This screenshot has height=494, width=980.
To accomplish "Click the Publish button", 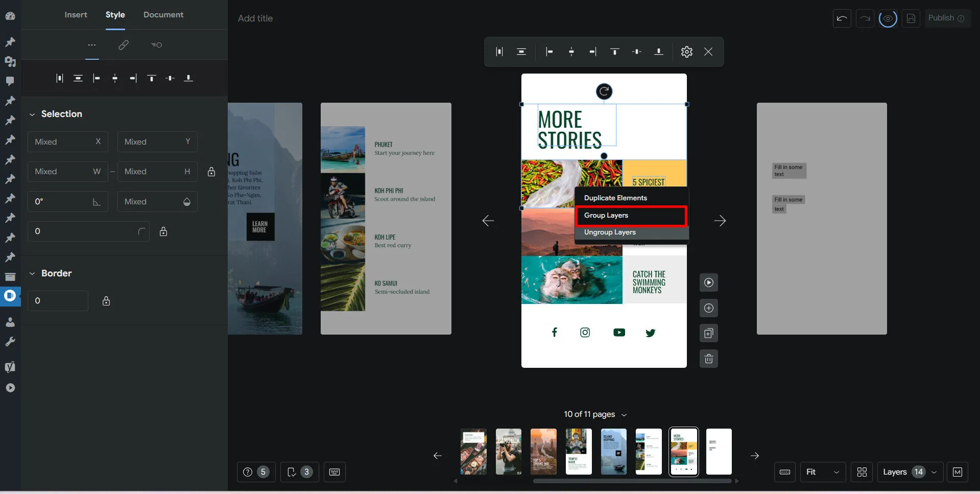I will point(945,18).
